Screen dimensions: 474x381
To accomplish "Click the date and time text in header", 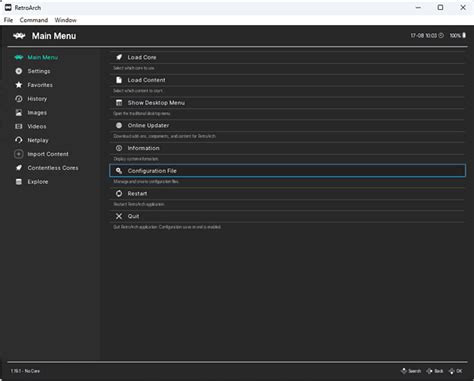I will click(x=424, y=35).
